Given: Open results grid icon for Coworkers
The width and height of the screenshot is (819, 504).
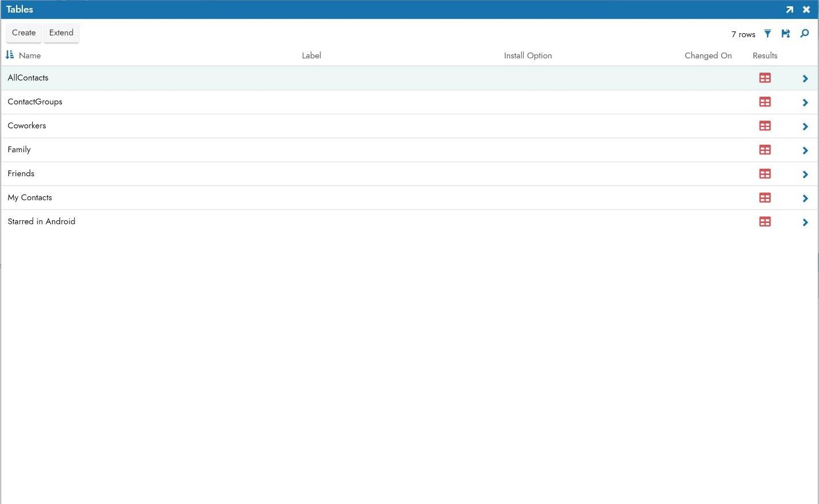Looking at the screenshot, I should pos(765,126).
